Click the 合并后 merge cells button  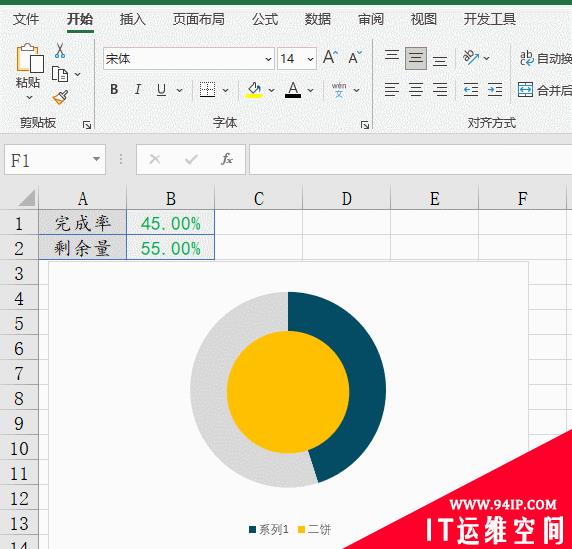coord(545,90)
